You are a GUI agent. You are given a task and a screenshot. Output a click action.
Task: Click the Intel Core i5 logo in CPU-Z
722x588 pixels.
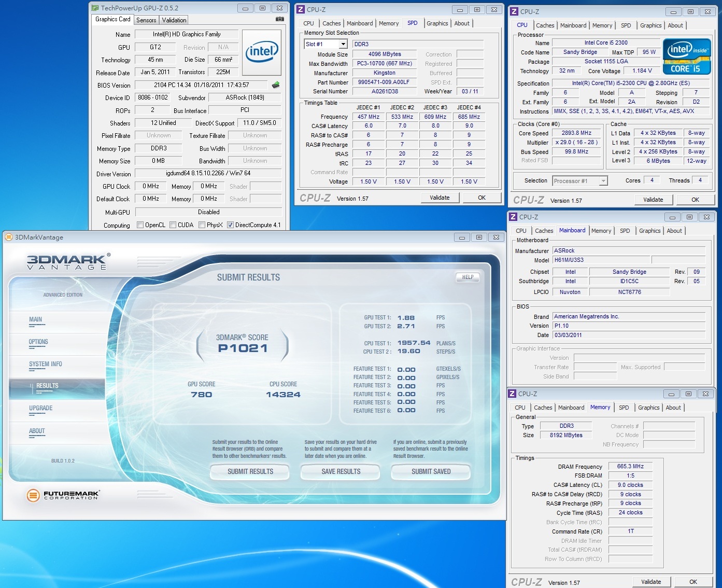tap(687, 57)
